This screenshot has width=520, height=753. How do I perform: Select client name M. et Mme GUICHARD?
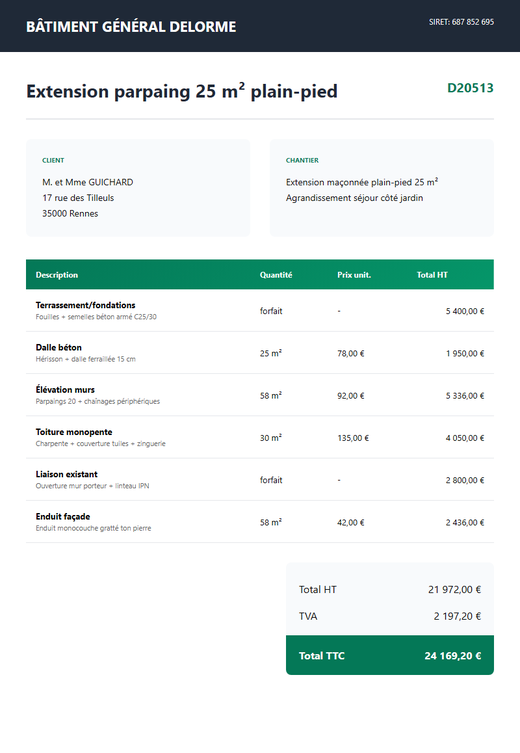point(87,182)
